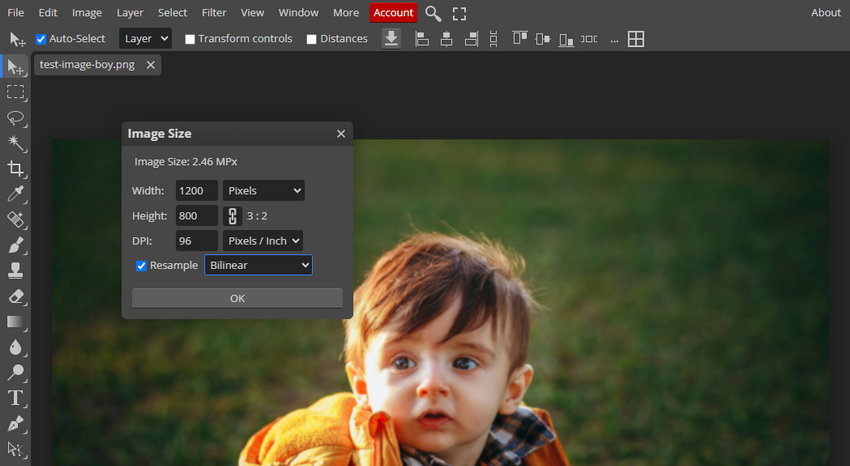Align vertical centers icon

pos(543,39)
